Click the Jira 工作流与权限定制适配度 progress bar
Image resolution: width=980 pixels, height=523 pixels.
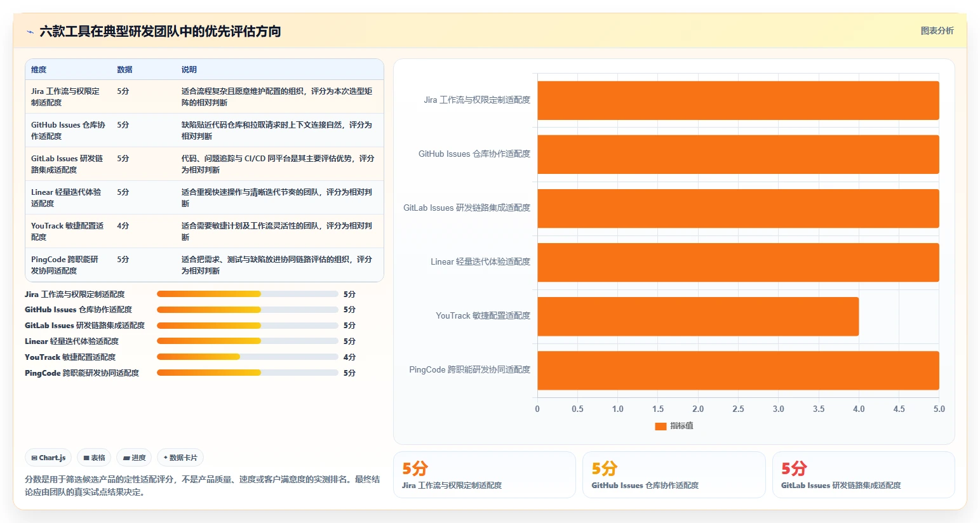(x=248, y=294)
